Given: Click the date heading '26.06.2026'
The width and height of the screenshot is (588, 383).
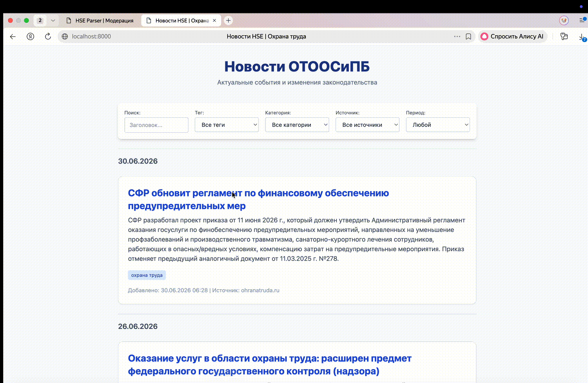Looking at the screenshot, I should 138,326.
